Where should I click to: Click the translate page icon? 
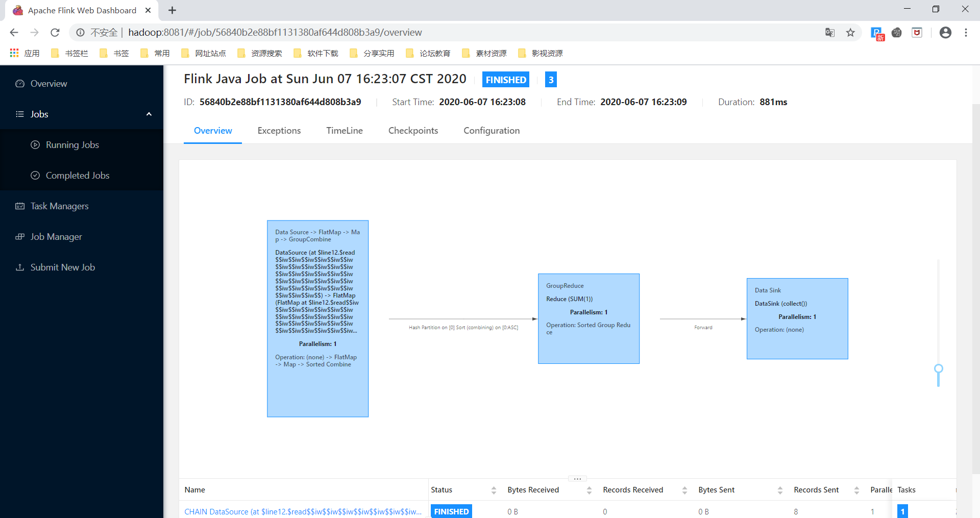(830, 33)
